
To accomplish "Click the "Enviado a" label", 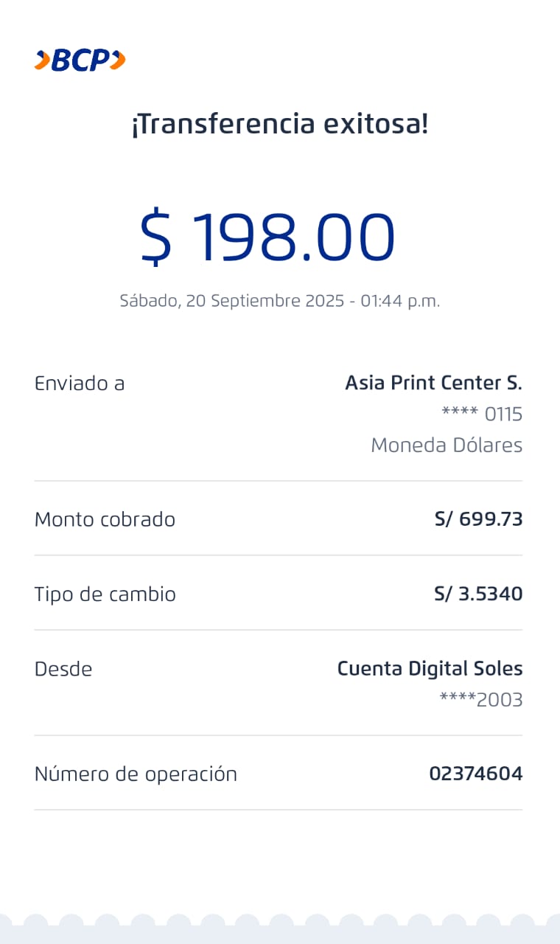I will [80, 383].
